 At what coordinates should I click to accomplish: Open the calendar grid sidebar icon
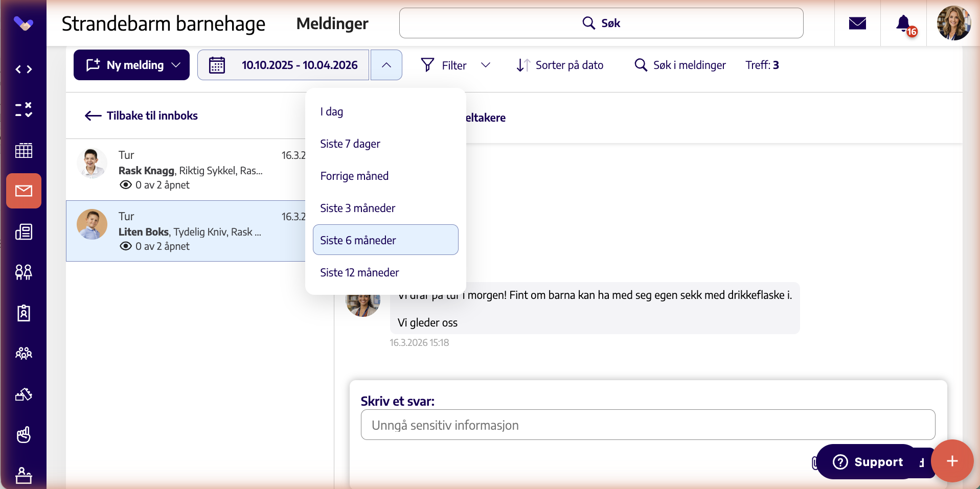point(24,150)
